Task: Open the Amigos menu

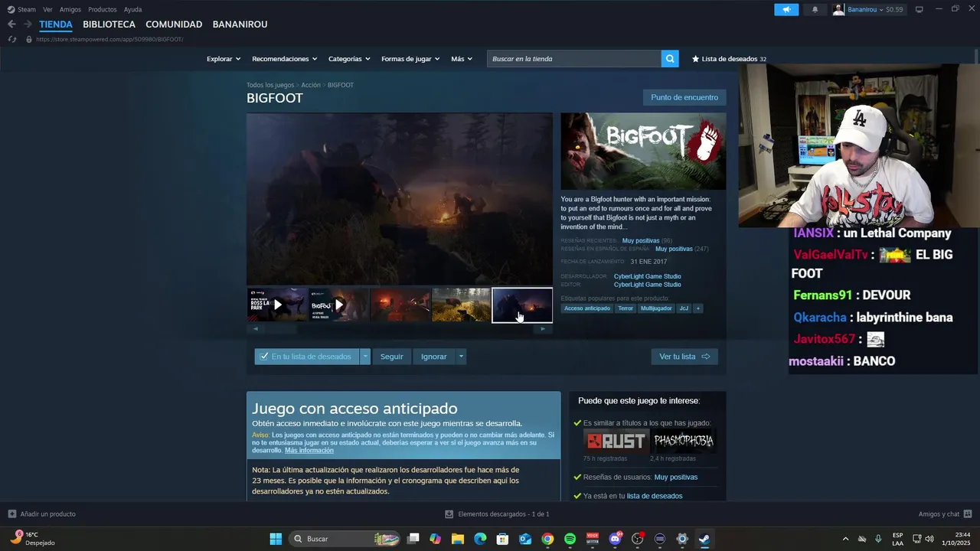Action: point(70,9)
